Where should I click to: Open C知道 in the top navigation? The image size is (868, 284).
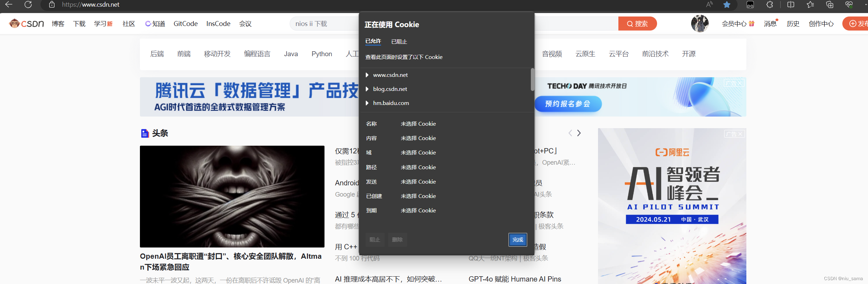click(x=155, y=24)
